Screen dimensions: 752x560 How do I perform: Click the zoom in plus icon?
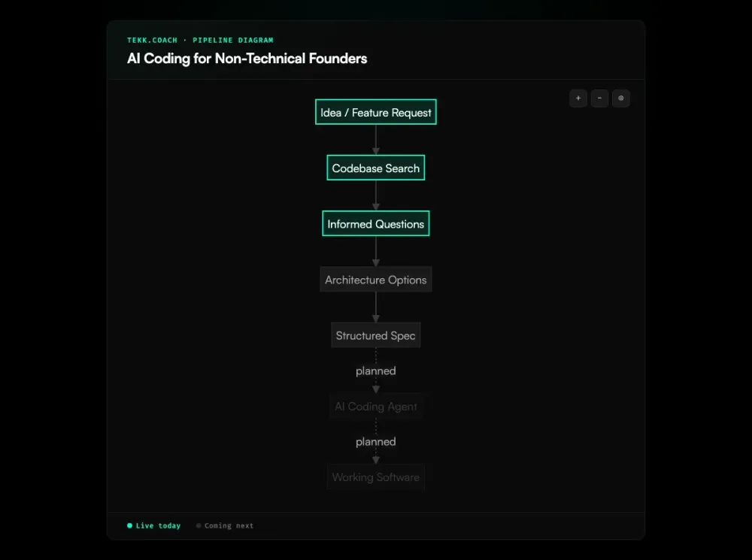(x=578, y=98)
